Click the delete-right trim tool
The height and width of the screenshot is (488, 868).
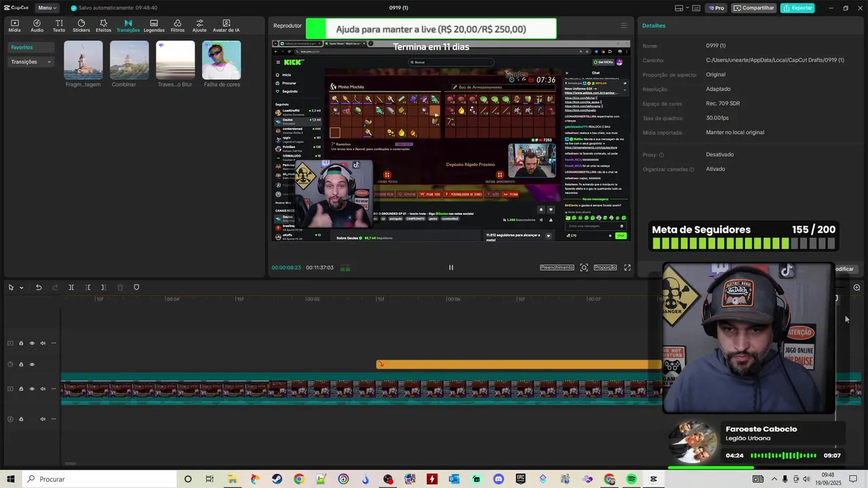[x=103, y=287]
